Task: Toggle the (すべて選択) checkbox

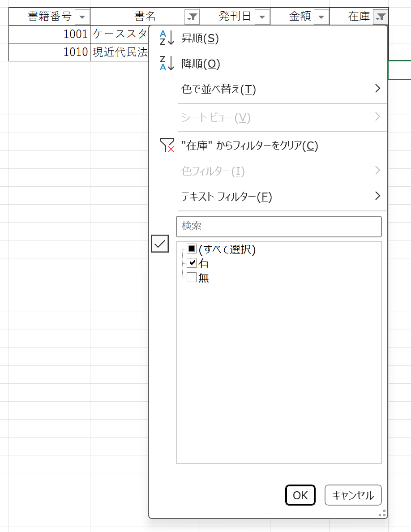Action: click(x=192, y=249)
